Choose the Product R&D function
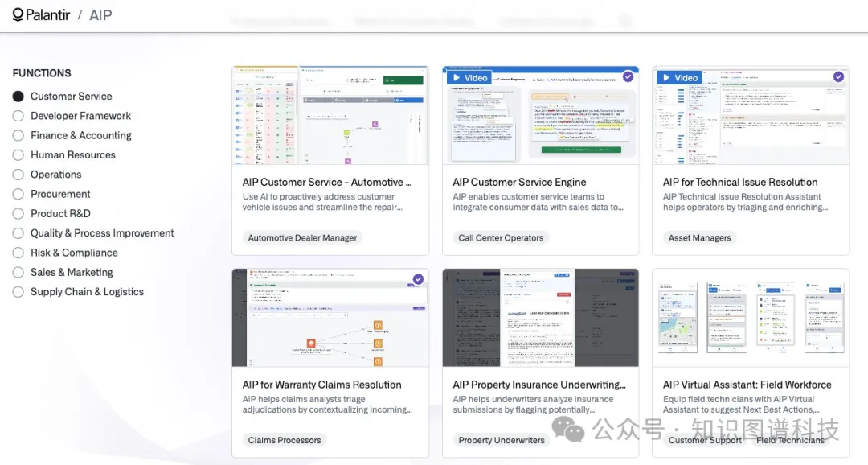This screenshot has width=868, height=465. pos(18,213)
